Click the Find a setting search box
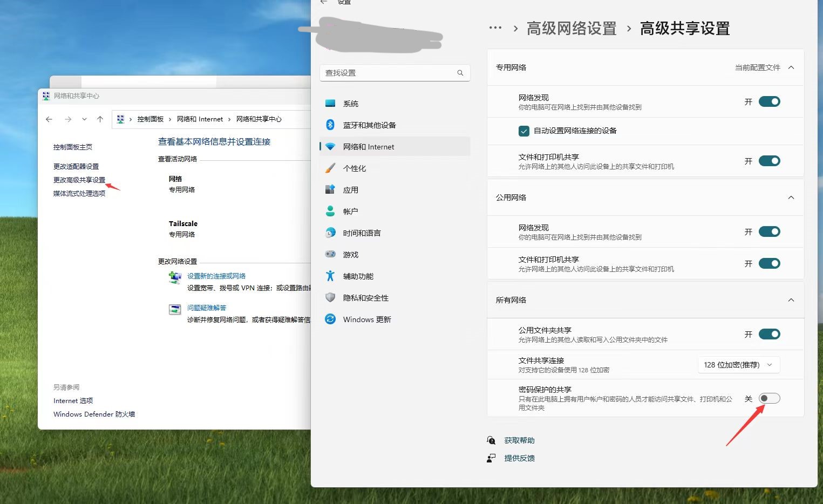 click(x=389, y=73)
